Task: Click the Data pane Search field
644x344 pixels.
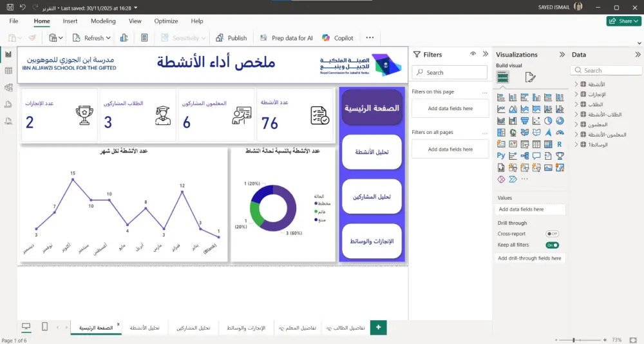Action: (606, 70)
